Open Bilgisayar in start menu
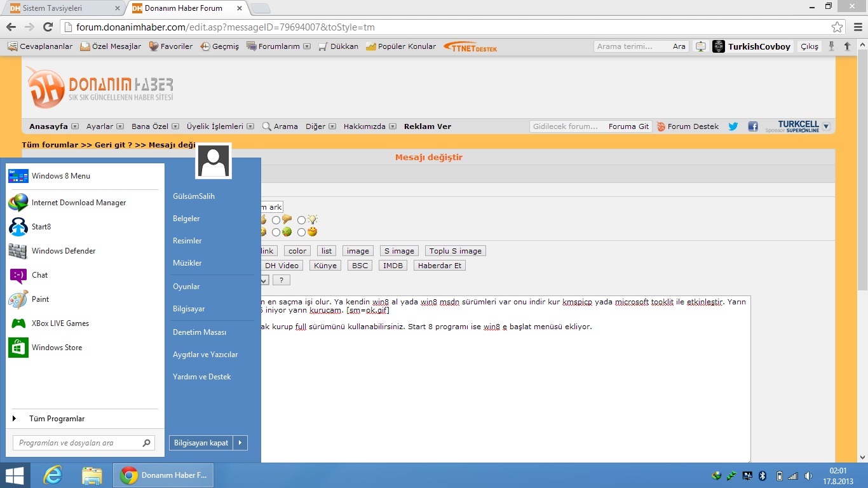 click(189, 309)
